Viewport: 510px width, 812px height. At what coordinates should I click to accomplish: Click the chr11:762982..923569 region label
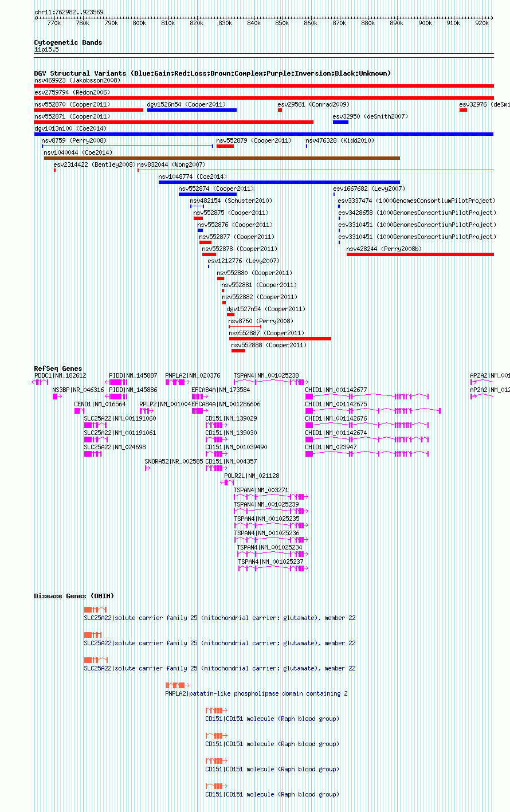coord(69,12)
